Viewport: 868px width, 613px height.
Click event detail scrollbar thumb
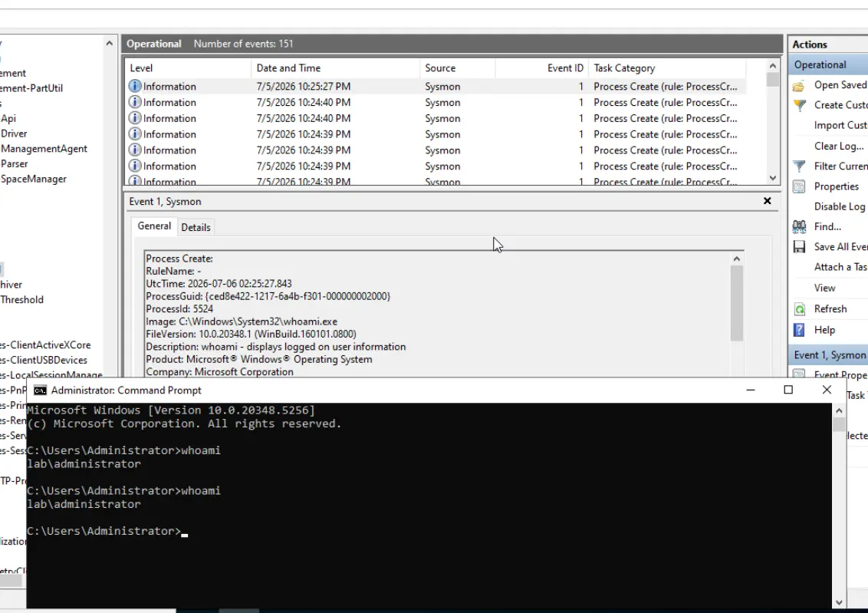click(736, 303)
